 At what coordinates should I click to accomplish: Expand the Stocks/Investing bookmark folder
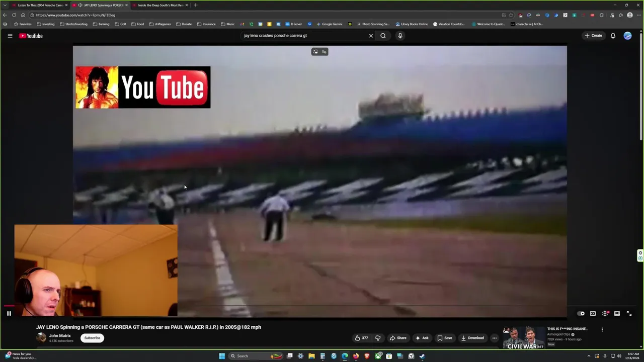(x=73, y=24)
